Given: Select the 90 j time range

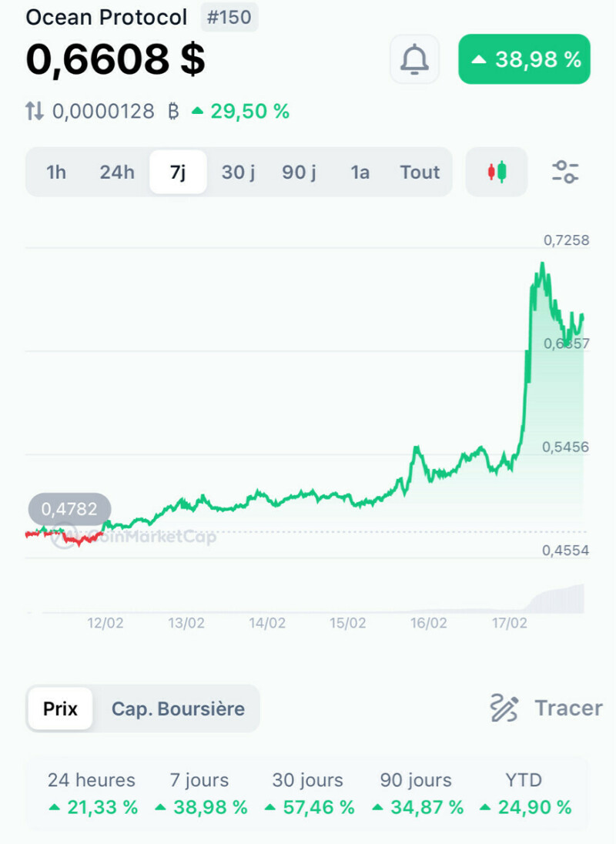Looking at the screenshot, I should tap(299, 172).
